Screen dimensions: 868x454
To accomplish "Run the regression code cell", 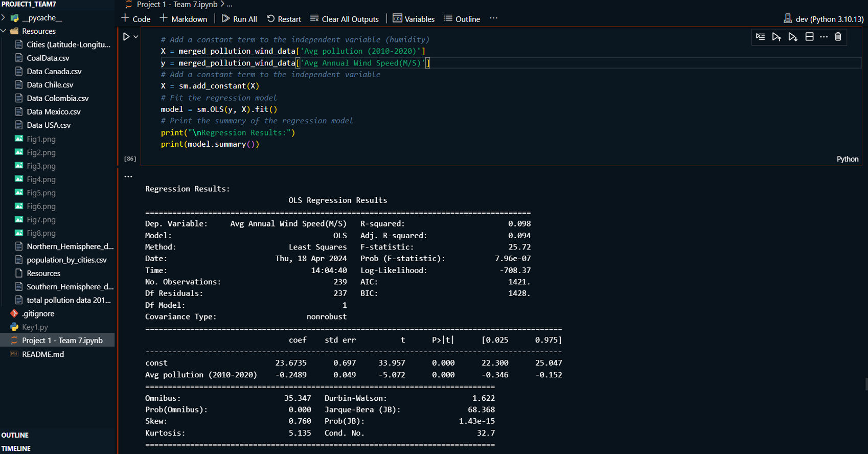I will tap(126, 37).
